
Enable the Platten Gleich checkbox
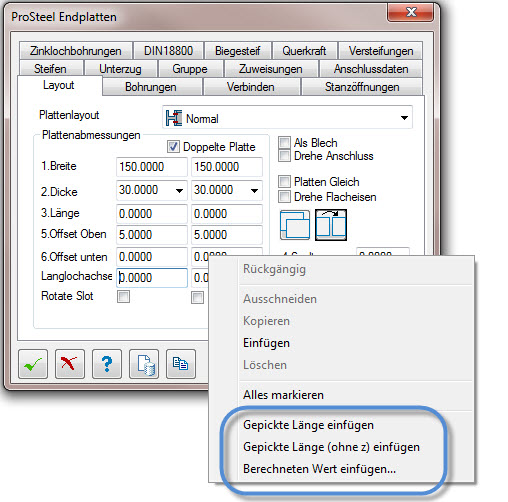click(284, 182)
